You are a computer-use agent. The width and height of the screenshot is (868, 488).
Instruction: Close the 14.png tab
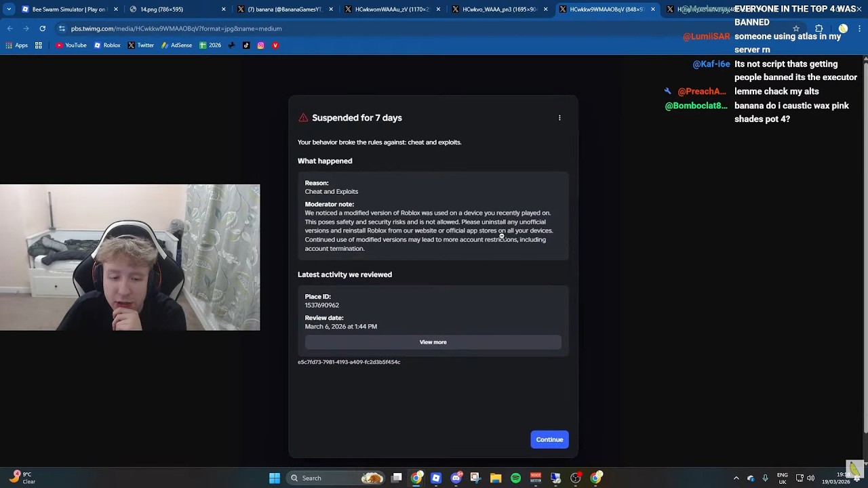[224, 9]
